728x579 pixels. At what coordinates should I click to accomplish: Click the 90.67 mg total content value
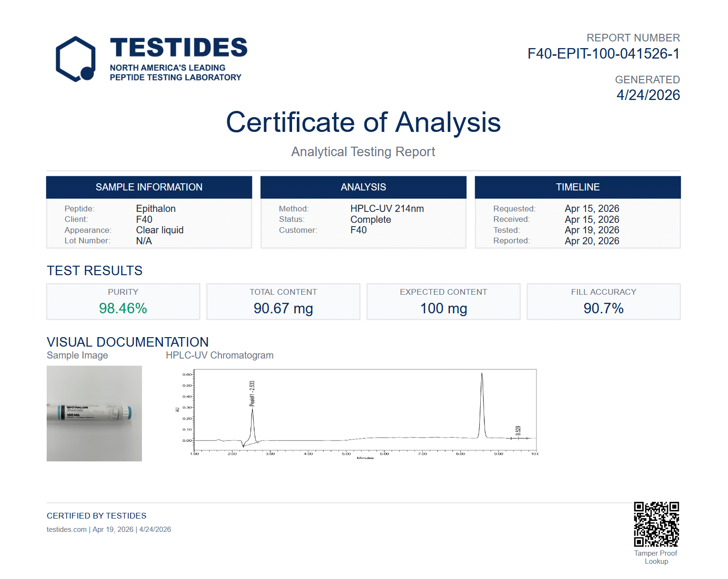(283, 309)
